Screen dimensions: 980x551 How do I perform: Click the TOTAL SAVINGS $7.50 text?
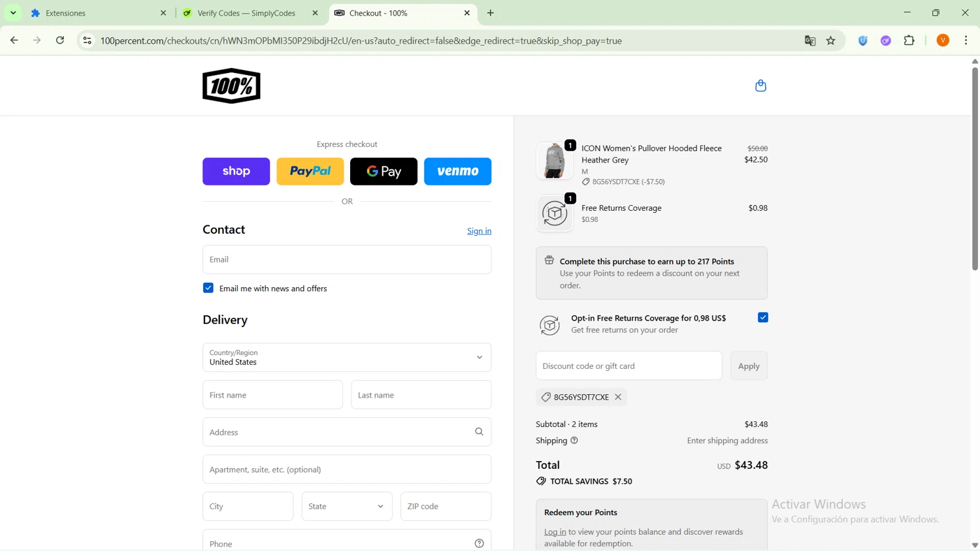click(591, 481)
